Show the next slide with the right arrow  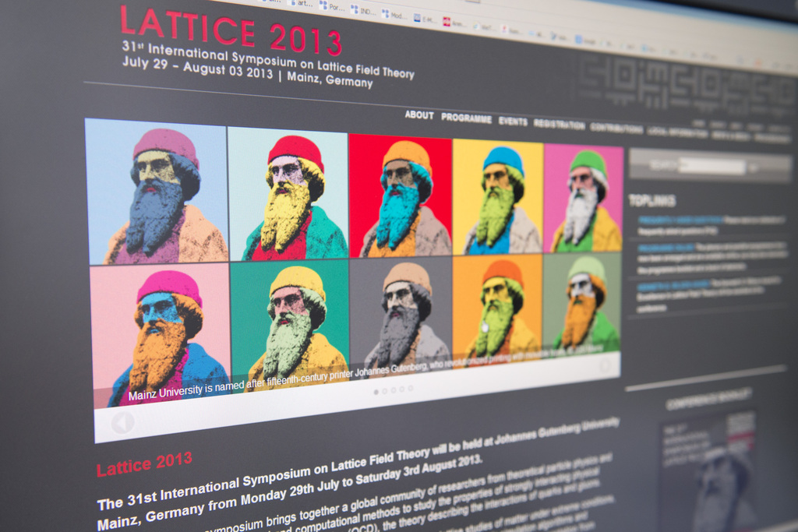[605, 365]
